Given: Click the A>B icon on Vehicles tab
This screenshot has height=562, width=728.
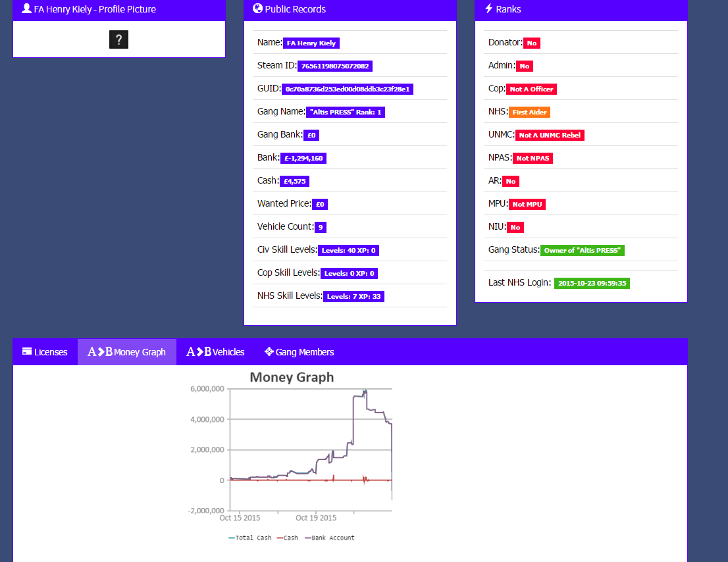Looking at the screenshot, I should click(199, 352).
